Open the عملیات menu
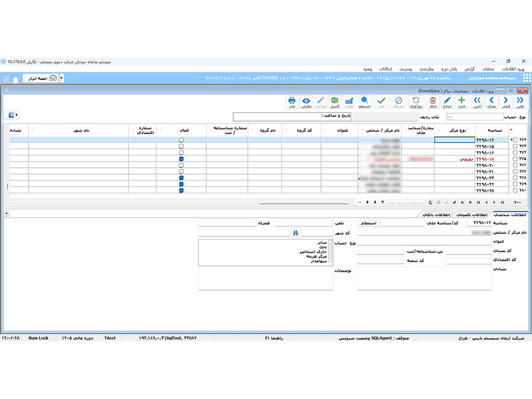Screen dimensions: 532x399 (488, 69)
